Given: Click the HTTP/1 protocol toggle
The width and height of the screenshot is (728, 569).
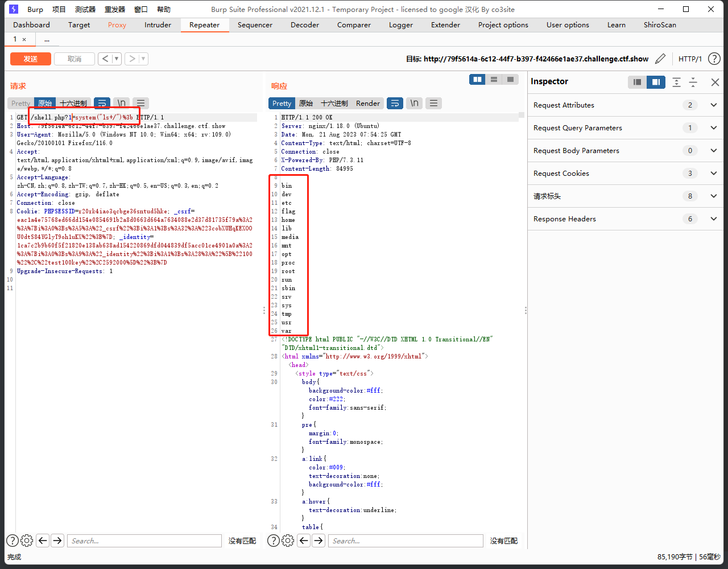Looking at the screenshot, I should [690, 59].
